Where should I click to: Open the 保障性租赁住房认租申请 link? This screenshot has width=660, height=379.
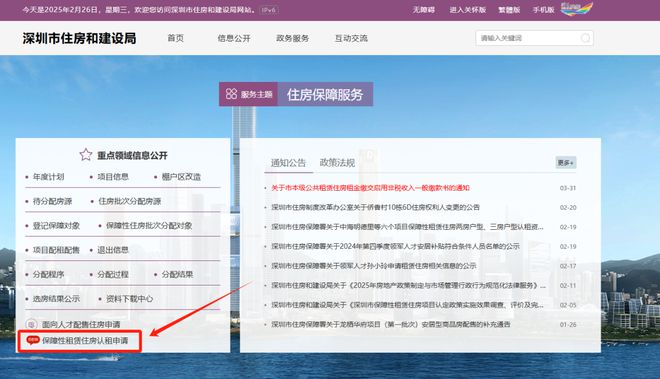pos(85,341)
